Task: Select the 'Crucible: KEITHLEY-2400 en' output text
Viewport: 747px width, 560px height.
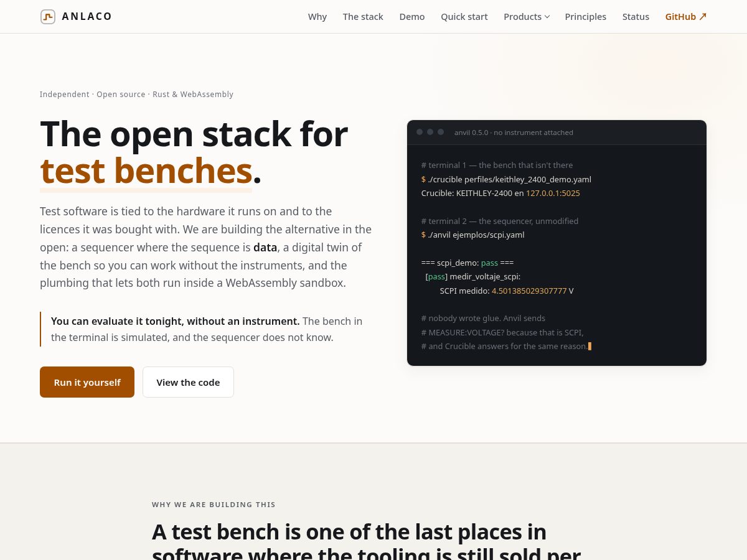Action: click(472, 193)
